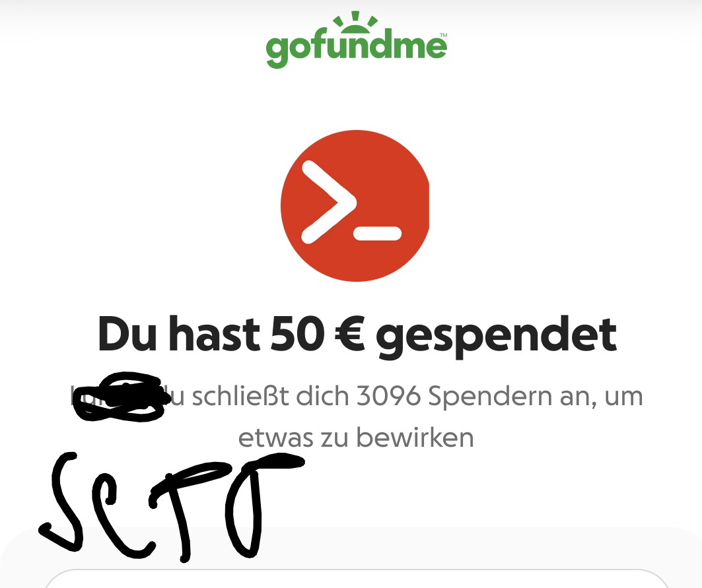
Task: Click the white underscore cursor in avatar
Action: coord(377,233)
